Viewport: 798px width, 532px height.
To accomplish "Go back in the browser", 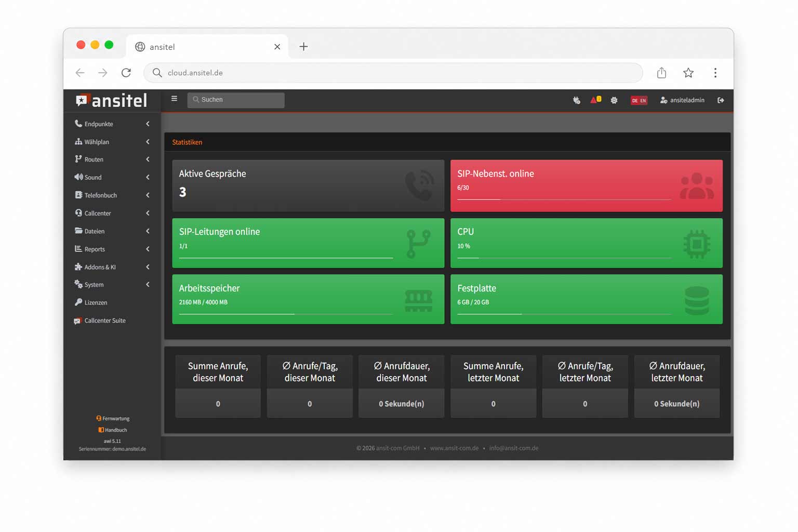I will point(80,73).
